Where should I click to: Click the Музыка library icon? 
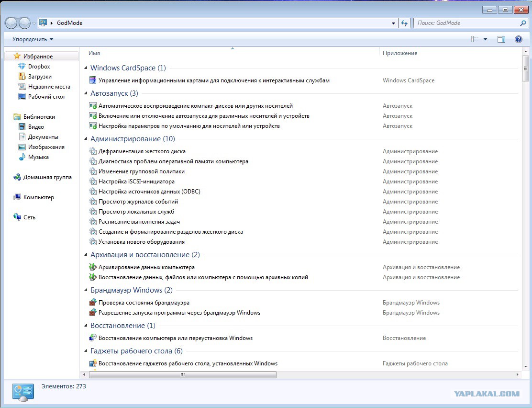coord(22,157)
